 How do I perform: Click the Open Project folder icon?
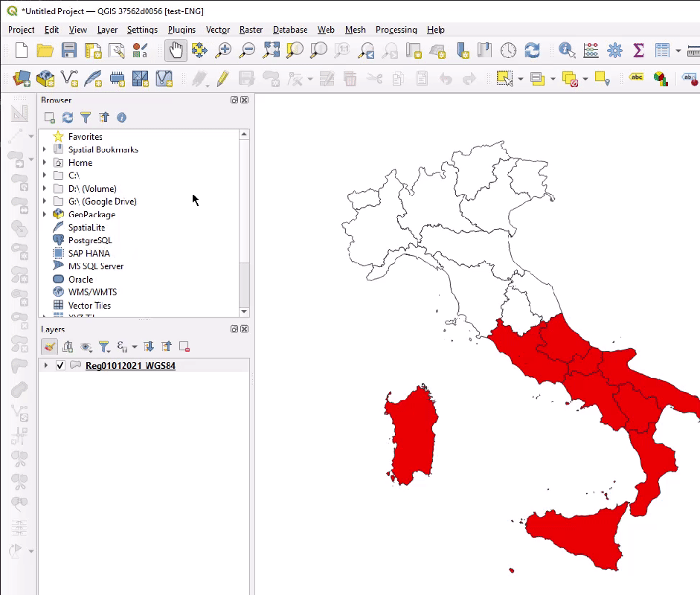click(x=45, y=51)
